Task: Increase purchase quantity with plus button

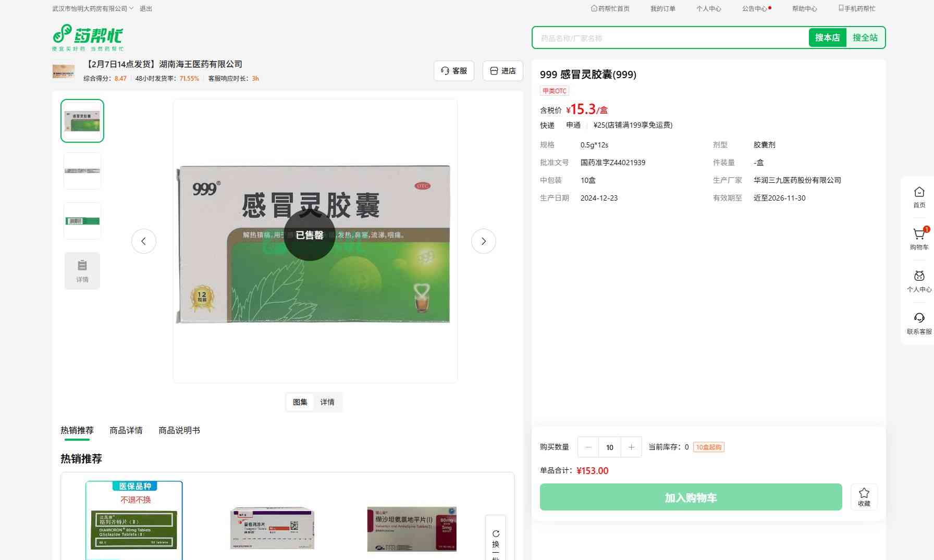Action: [x=631, y=447]
